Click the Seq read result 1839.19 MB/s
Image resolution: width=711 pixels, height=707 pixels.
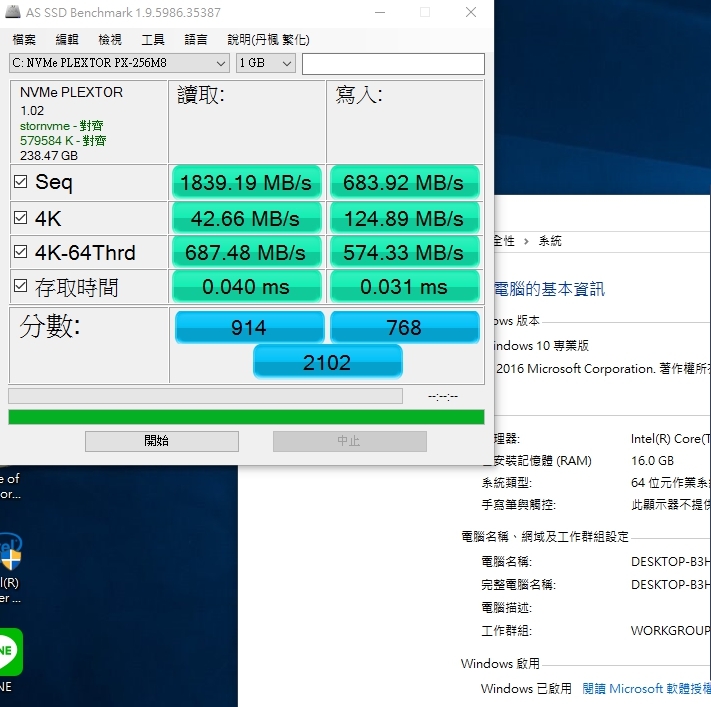(x=247, y=182)
